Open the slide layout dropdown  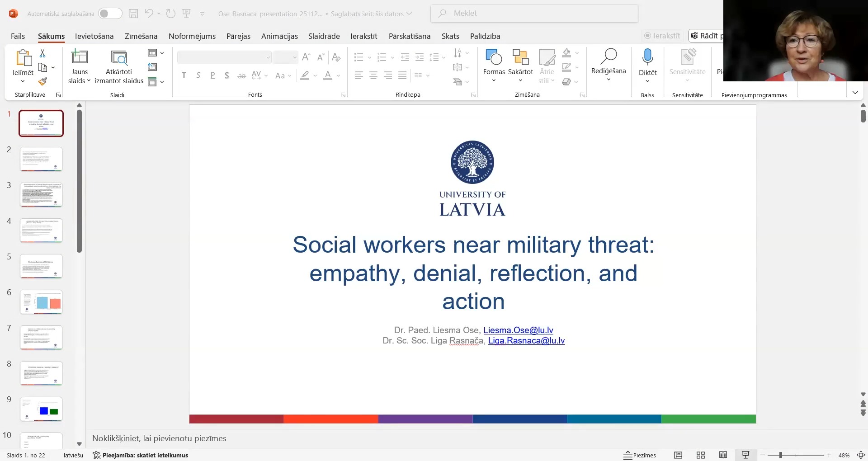pyautogui.click(x=156, y=53)
